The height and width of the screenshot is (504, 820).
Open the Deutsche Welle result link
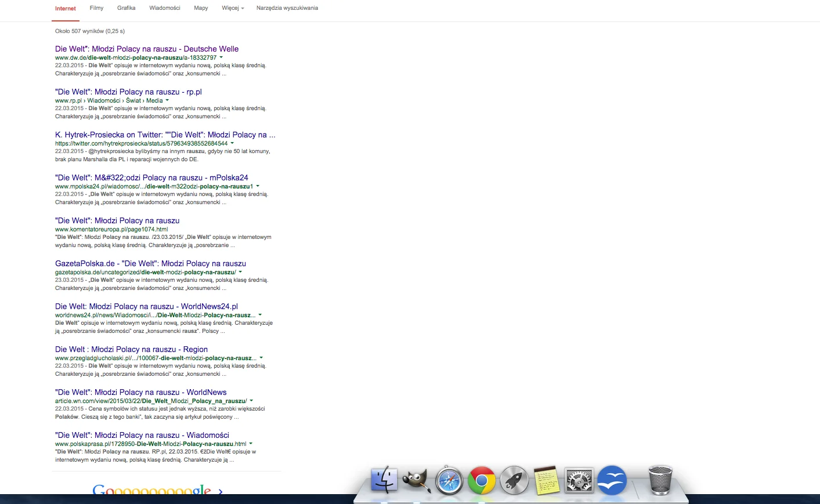click(147, 49)
